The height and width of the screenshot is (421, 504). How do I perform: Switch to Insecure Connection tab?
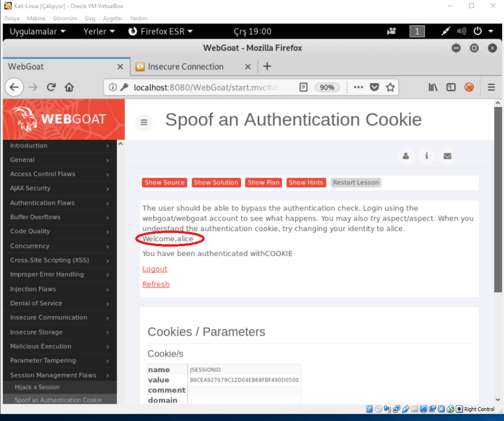pyautogui.click(x=185, y=66)
